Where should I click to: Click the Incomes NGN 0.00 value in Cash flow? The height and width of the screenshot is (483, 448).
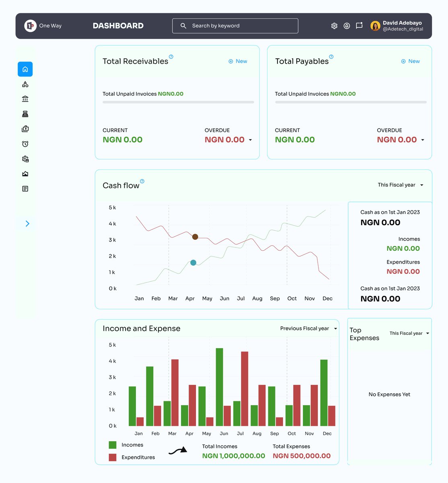click(403, 249)
